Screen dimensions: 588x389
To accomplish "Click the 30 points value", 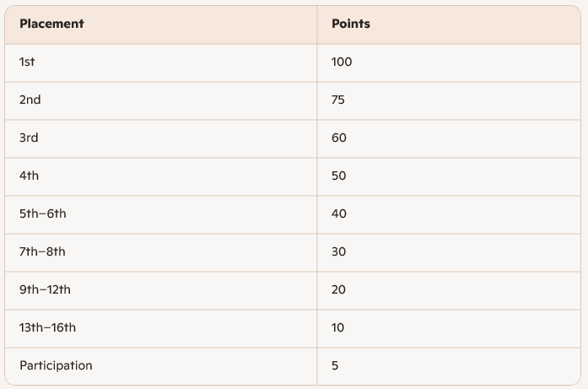I will [x=339, y=251].
